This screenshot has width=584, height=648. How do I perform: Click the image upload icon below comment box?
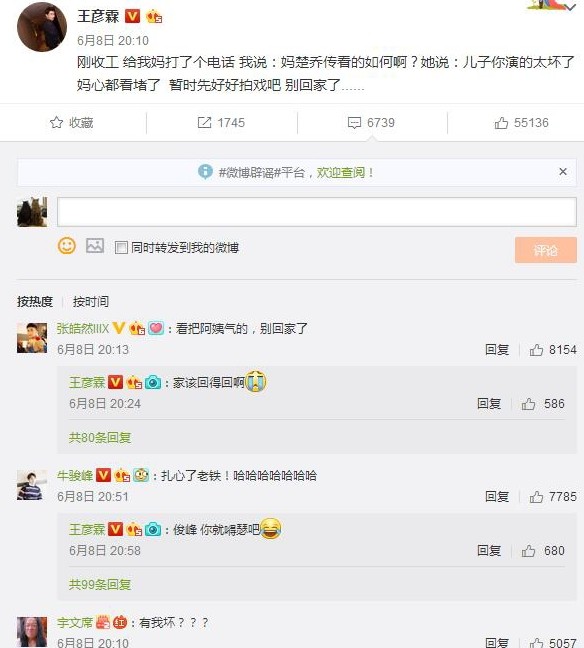click(x=95, y=246)
